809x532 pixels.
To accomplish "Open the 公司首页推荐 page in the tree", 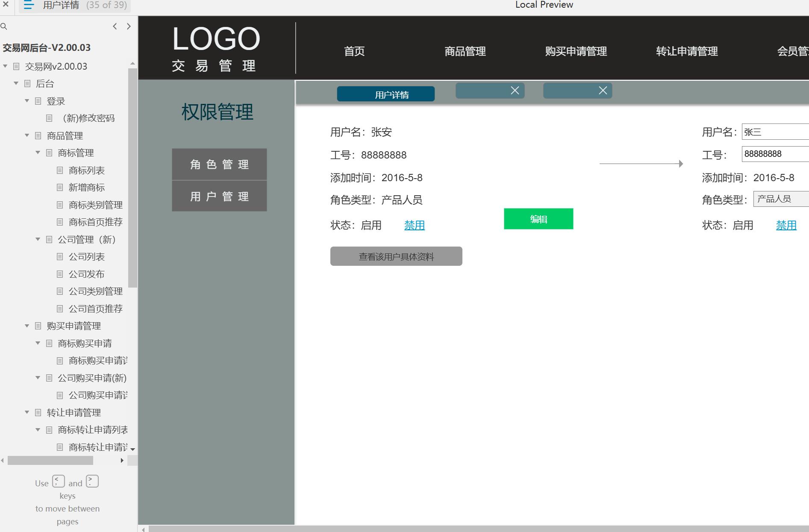I will point(96,309).
